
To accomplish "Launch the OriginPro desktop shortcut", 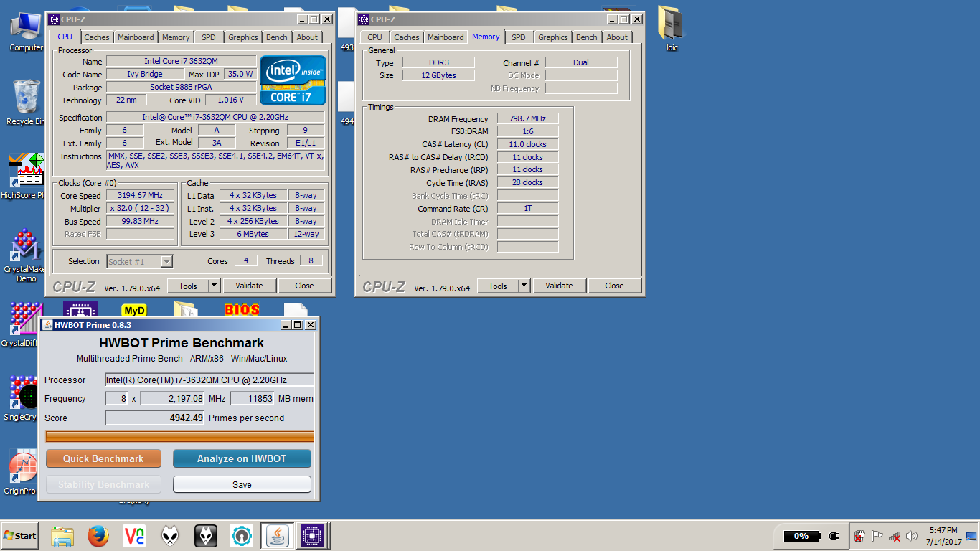I will click(x=24, y=472).
